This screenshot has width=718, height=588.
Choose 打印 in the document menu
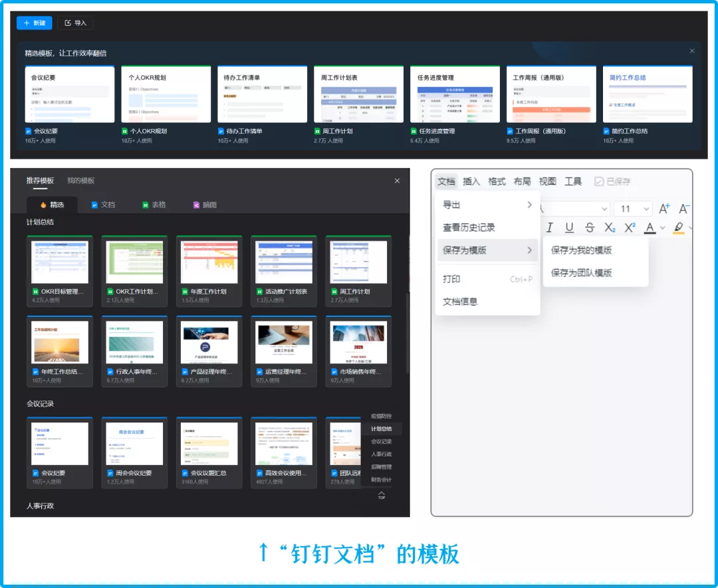tap(488, 278)
